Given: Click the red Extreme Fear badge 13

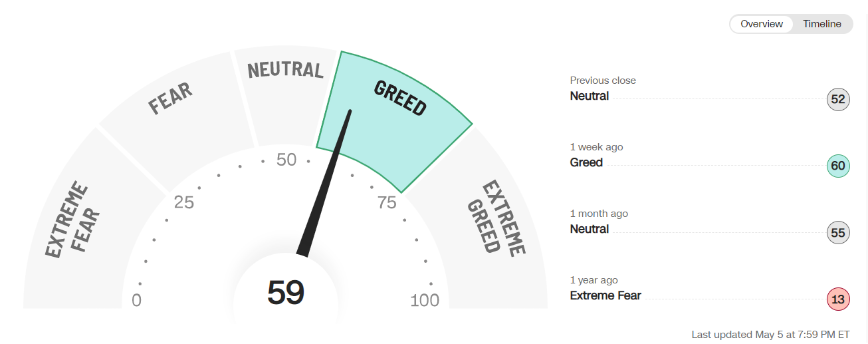Looking at the screenshot, I should tap(838, 299).
